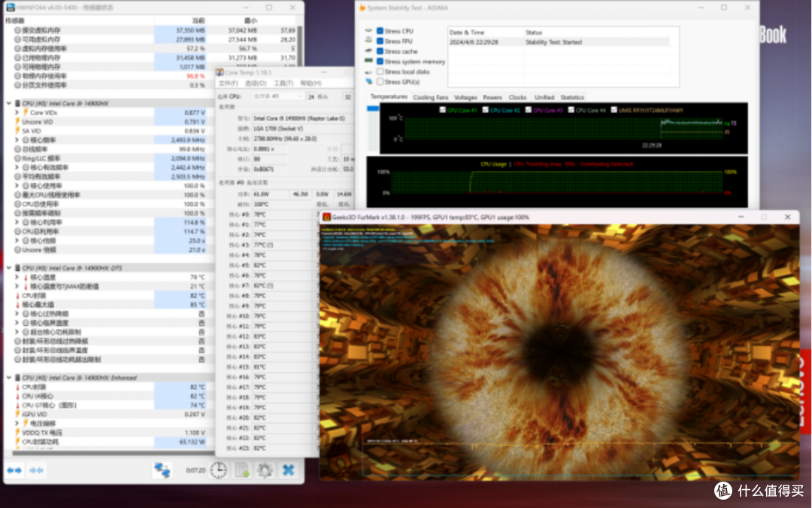Enable the Stress GPU(s) checkbox
This screenshot has height=508, width=812.
(x=380, y=81)
